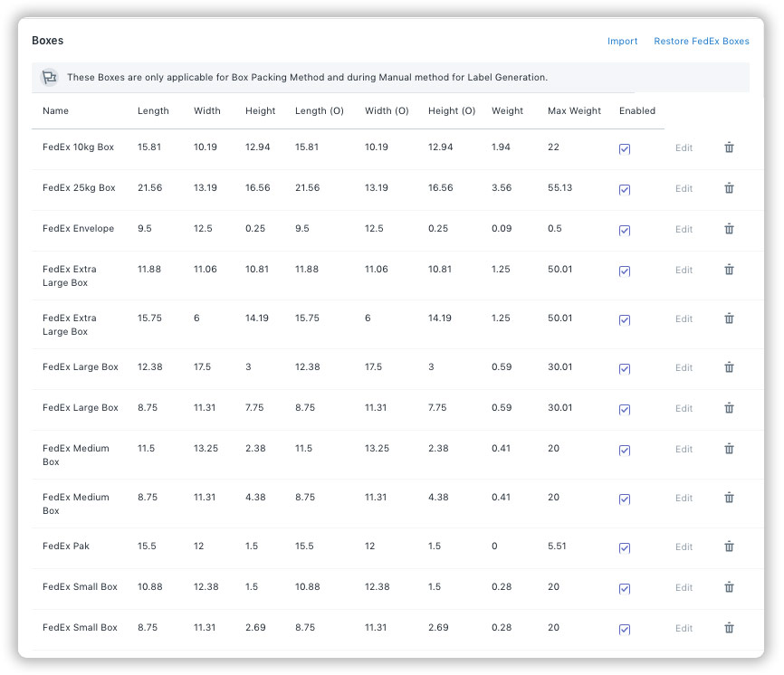This screenshot has width=784, height=675.
Task: Click the Width (O) column header
Action: pyautogui.click(x=387, y=111)
